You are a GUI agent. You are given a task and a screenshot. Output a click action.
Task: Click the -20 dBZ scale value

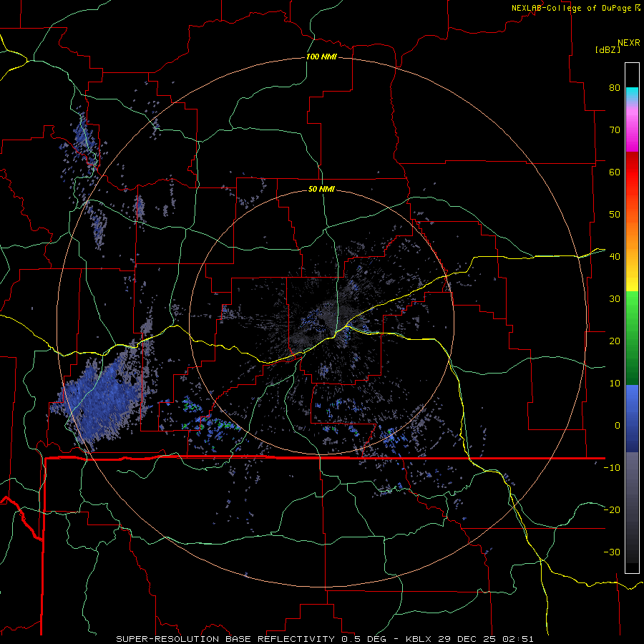[x=612, y=509]
